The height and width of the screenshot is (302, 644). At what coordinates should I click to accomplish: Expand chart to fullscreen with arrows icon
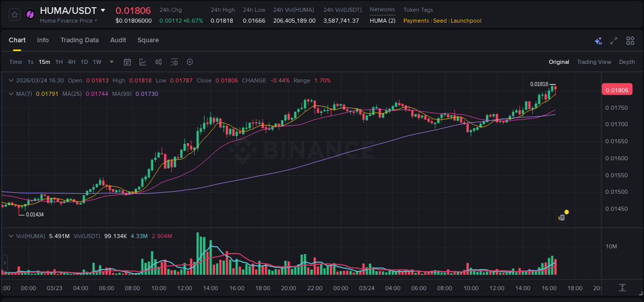point(614,41)
